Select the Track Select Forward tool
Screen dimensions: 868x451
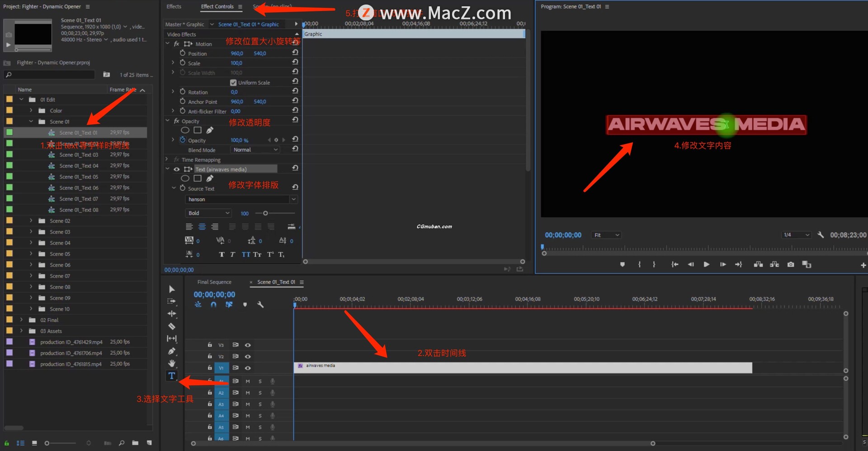172,301
